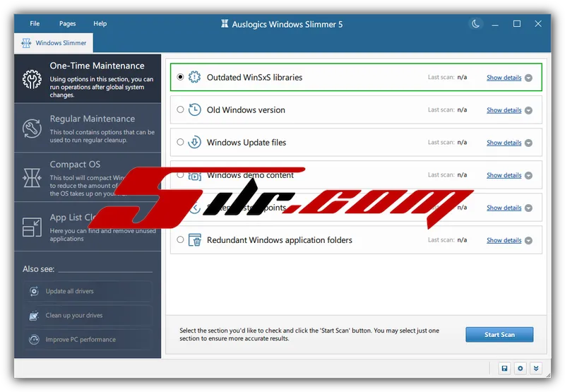Select the Old Windows version radio button

pos(180,109)
